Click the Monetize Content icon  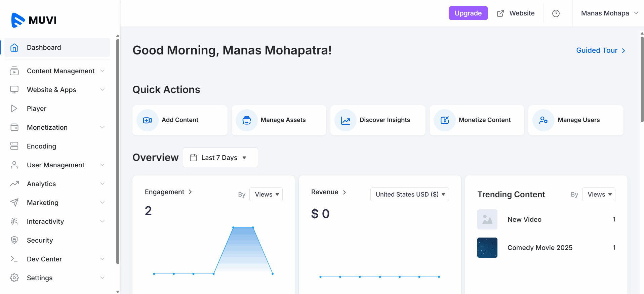[444, 120]
